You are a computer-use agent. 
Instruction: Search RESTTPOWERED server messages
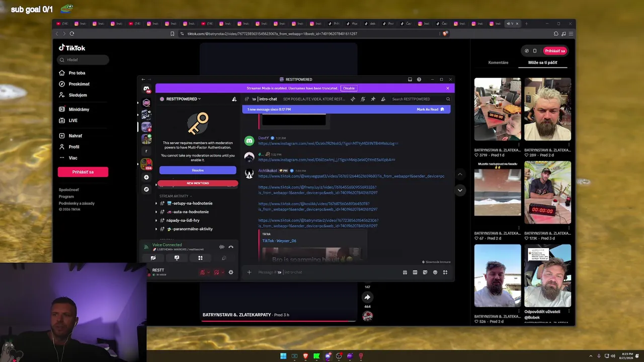click(420, 99)
